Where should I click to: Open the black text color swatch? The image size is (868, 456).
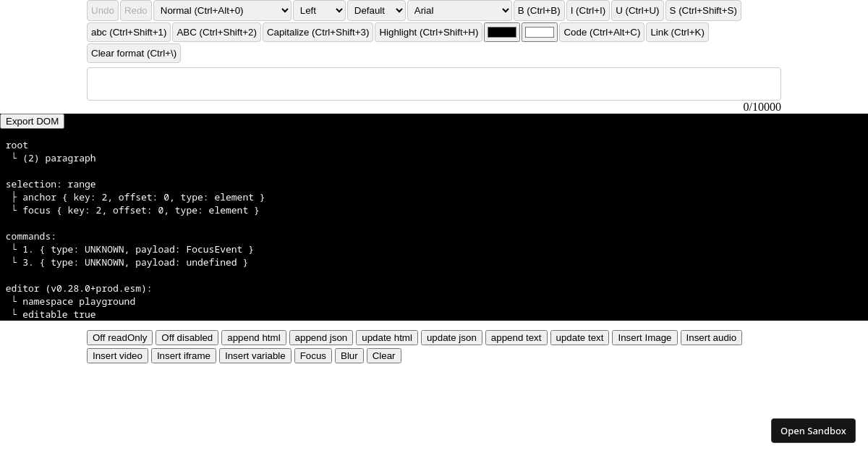click(501, 32)
